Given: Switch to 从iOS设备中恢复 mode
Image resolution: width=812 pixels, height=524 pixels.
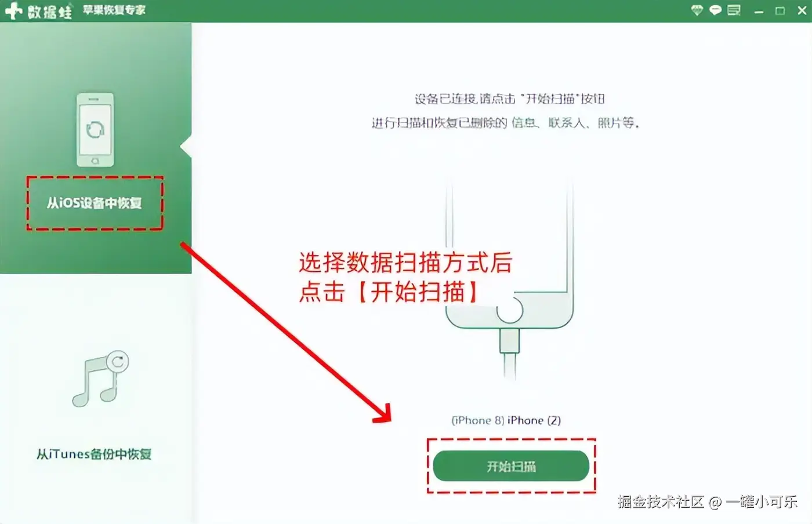Looking at the screenshot, I should point(95,203).
